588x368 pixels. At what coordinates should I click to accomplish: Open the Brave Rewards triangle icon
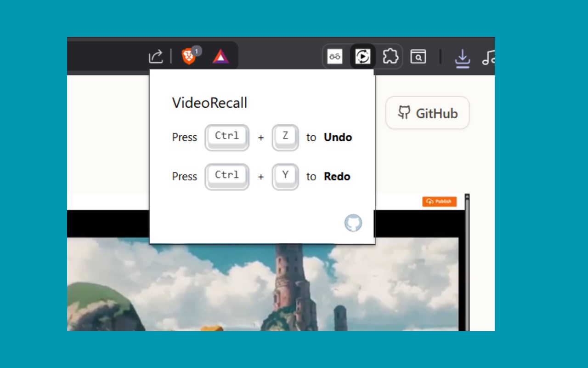pyautogui.click(x=220, y=57)
